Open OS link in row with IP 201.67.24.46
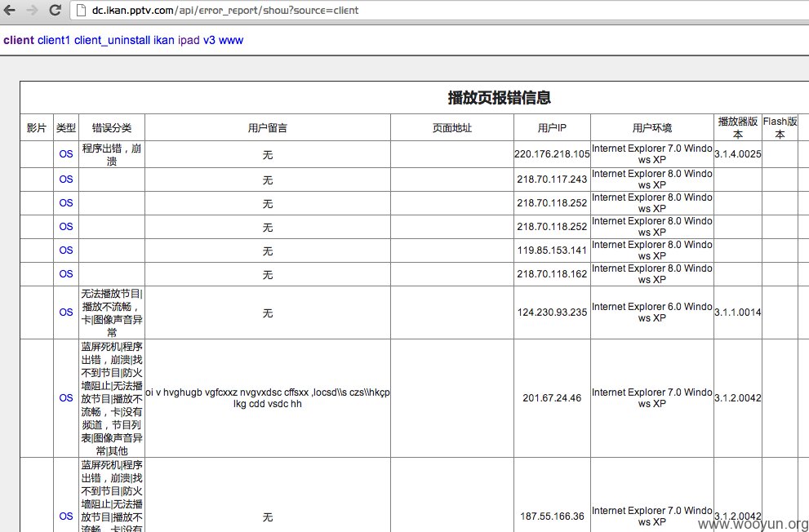 pyautogui.click(x=66, y=397)
